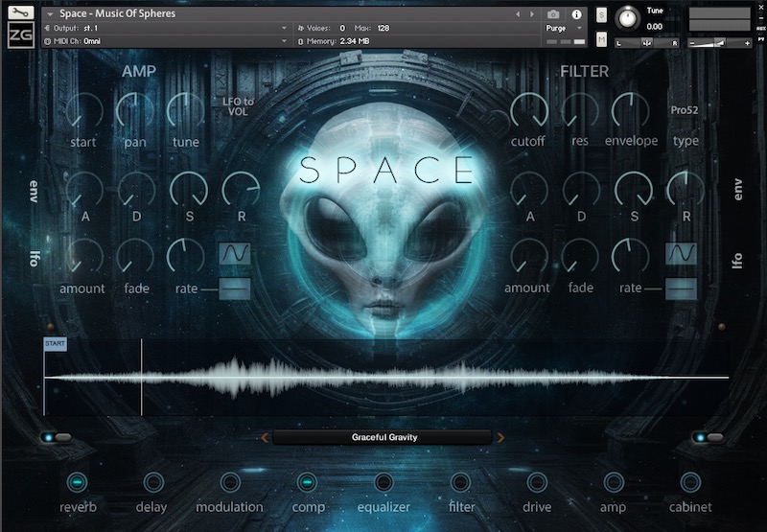Solo the instrument with S button

coord(601,14)
